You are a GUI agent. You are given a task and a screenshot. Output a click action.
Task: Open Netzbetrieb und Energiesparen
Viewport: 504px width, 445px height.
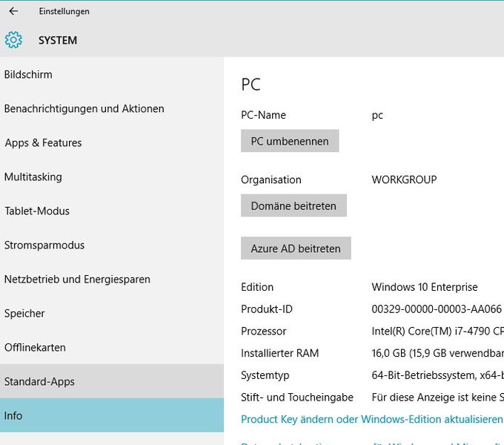pyautogui.click(x=77, y=280)
